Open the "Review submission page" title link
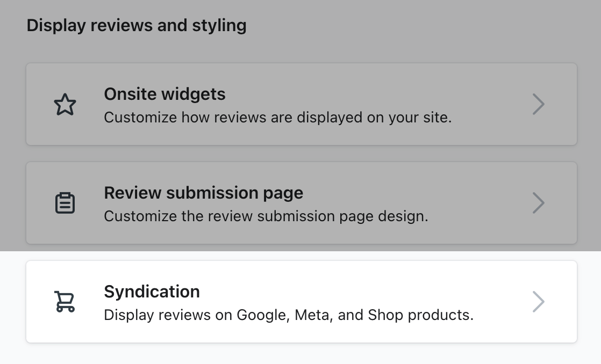 click(x=203, y=193)
